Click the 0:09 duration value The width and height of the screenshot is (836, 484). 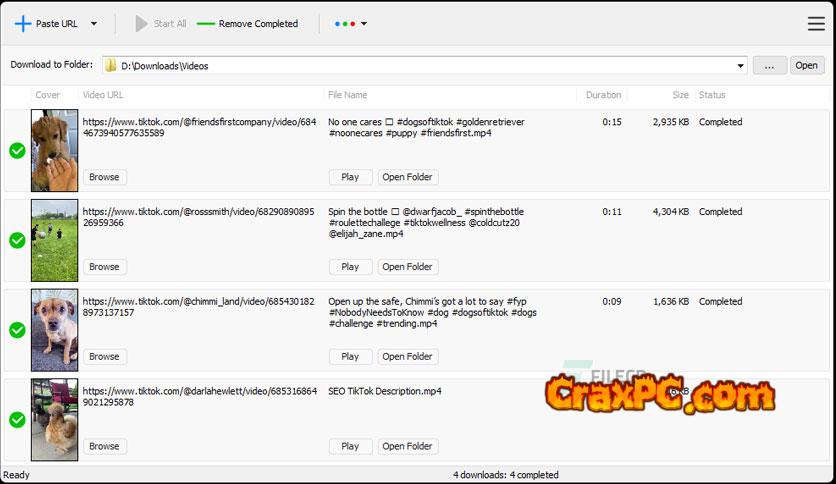[612, 301]
